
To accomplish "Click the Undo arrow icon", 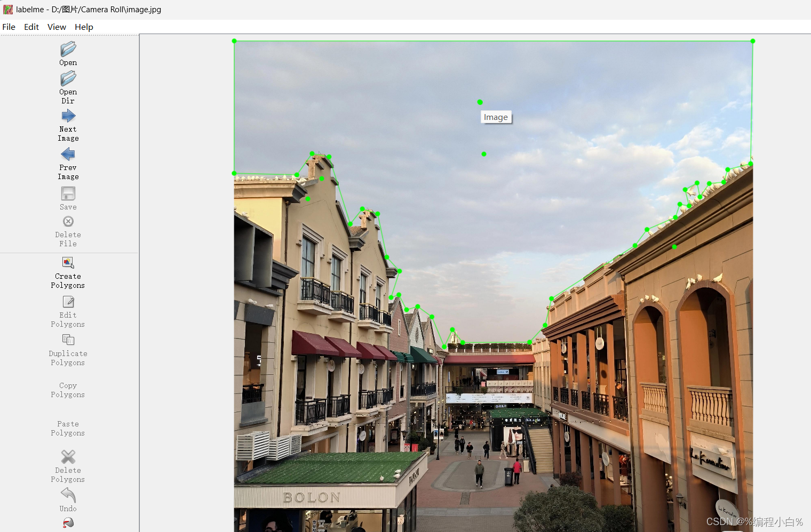I will [x=68, y=495].
